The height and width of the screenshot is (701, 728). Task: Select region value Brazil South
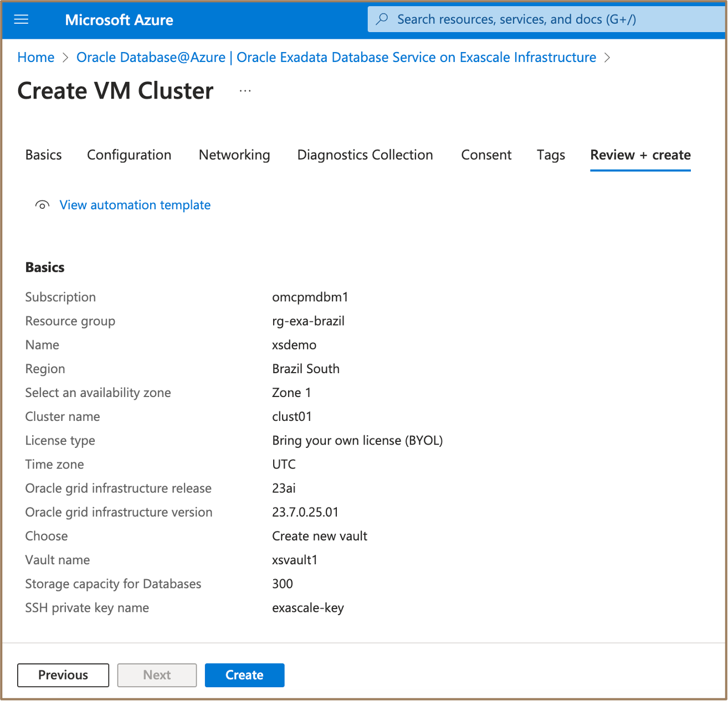point(306,369)
